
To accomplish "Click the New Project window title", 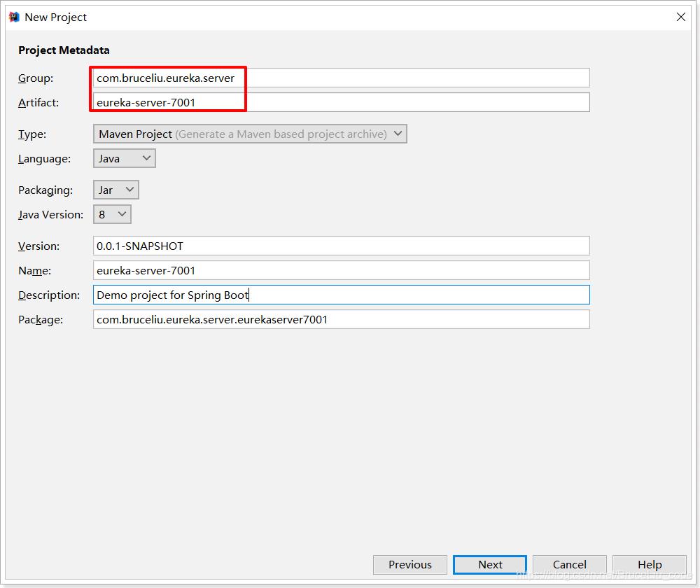I will [55, 17].
